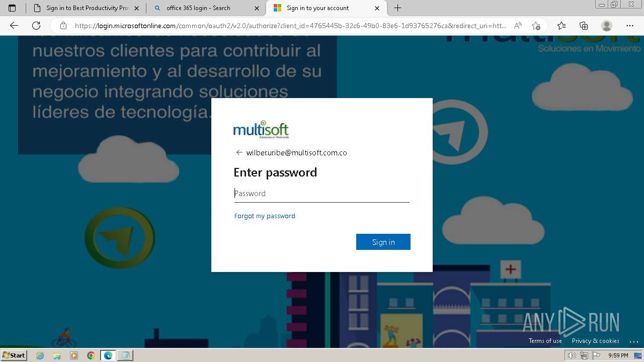
Task: Launch Internet Explorer from the taskbar
Action: click(x=40, y=355)
